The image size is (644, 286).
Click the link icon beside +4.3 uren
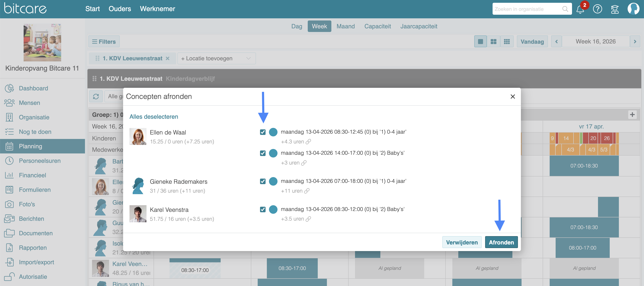(x=309, y=142)
